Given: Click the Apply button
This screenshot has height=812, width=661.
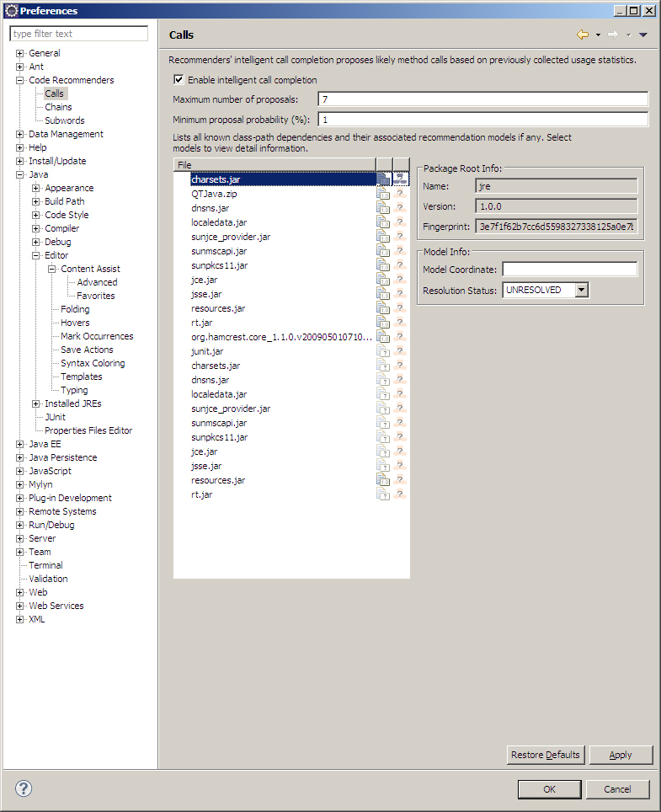Looking at the screenshot, I should point(621,755).
